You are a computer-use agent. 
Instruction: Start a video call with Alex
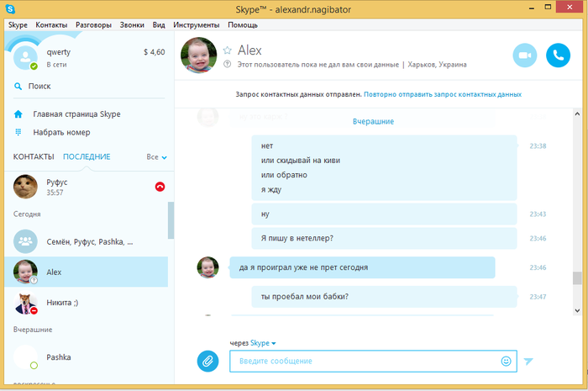[525, 55]
